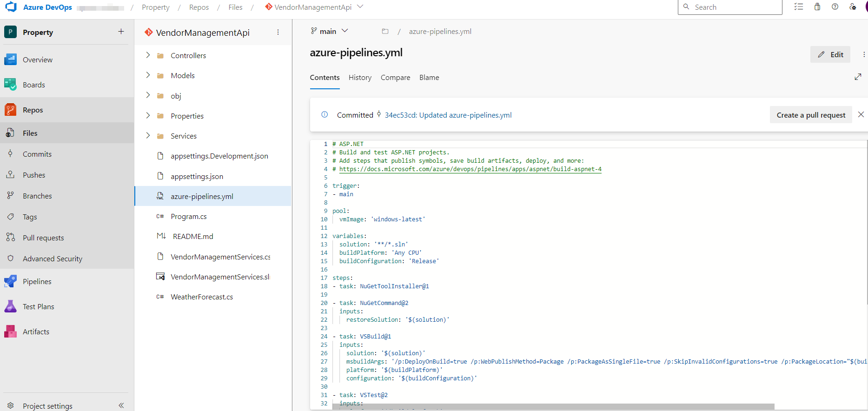Switch to the History tab
The height and width of the screenshot is (411, 868).
360,78
